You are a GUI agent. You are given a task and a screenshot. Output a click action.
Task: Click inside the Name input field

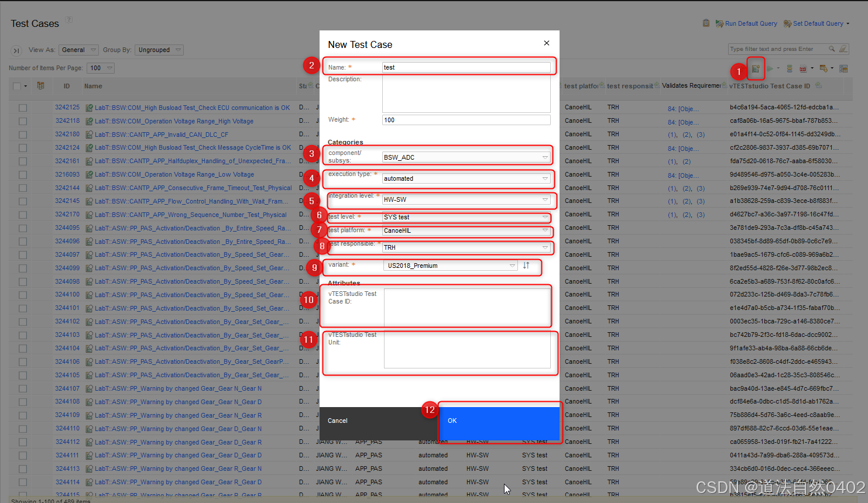click(466, 67)
